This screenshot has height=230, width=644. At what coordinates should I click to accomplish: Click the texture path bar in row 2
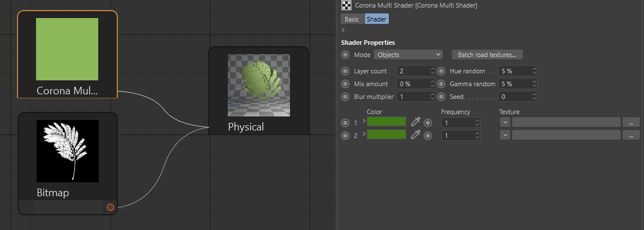tap(566, 135)
